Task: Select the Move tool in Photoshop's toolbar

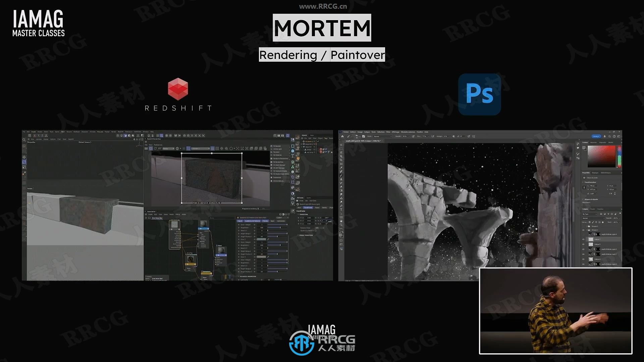Action: pyautogui.click(x=341, y=145)
